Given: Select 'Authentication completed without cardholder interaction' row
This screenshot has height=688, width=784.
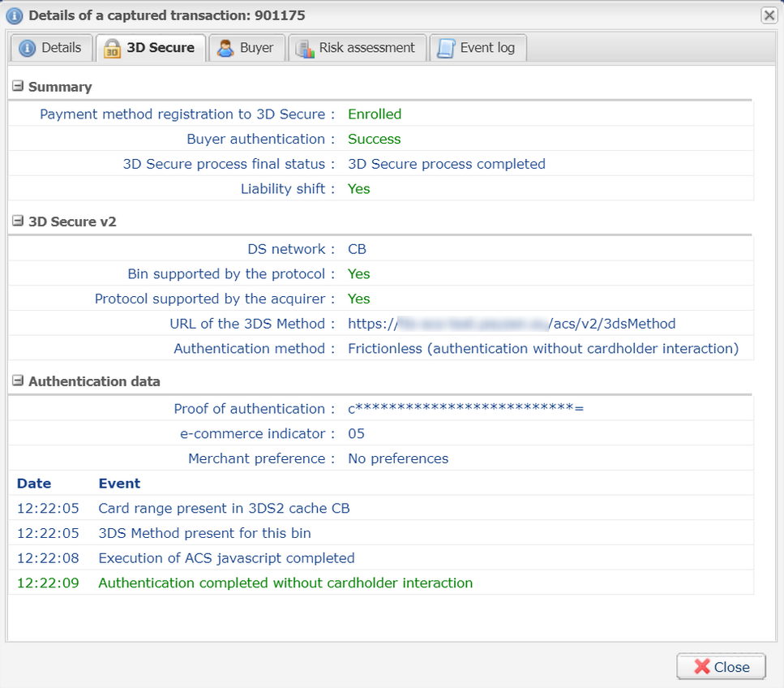Looking at the screenshot, I should (x=380, y=583).
